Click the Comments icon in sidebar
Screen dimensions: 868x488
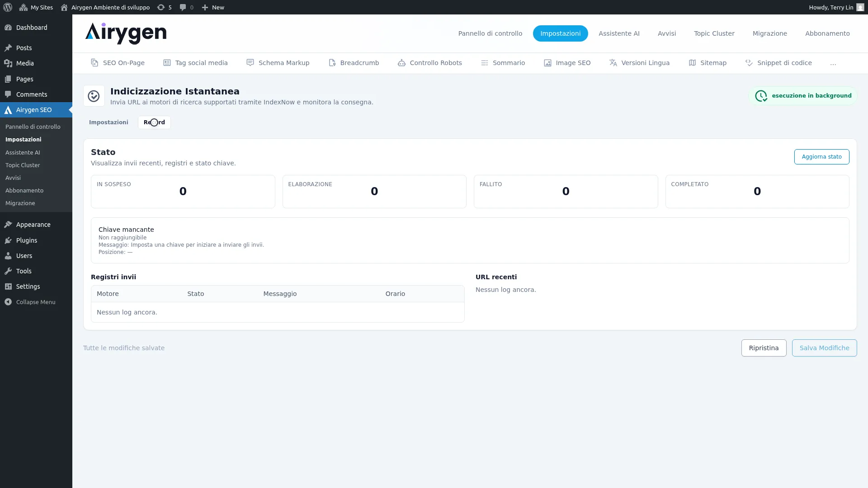(x=8, y=94)
